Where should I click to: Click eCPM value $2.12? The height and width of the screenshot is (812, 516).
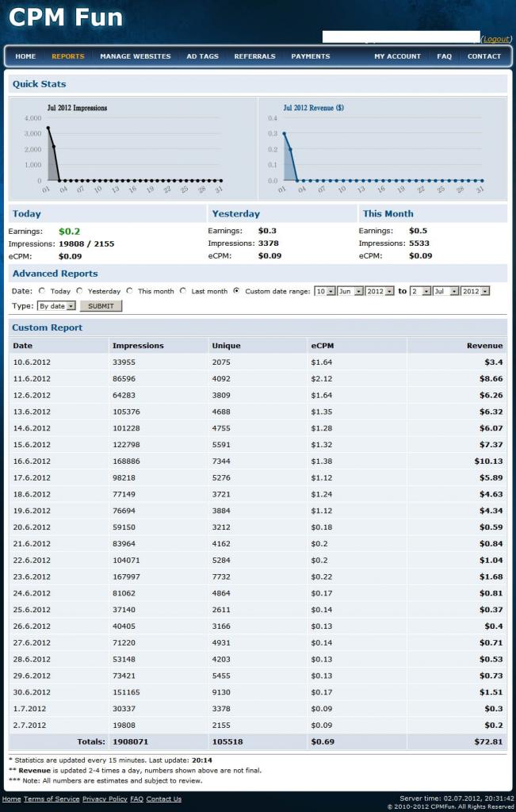coord(321,378)
